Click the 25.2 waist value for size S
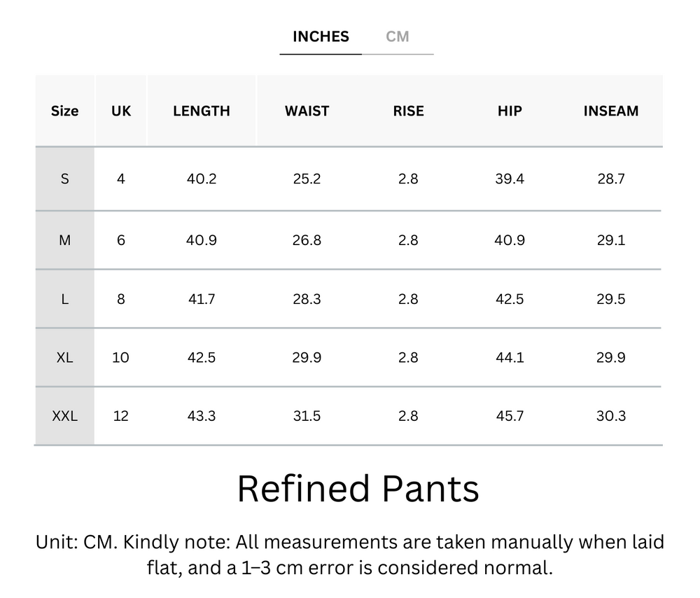Viewport: 700px width, 598px height. 308,179
